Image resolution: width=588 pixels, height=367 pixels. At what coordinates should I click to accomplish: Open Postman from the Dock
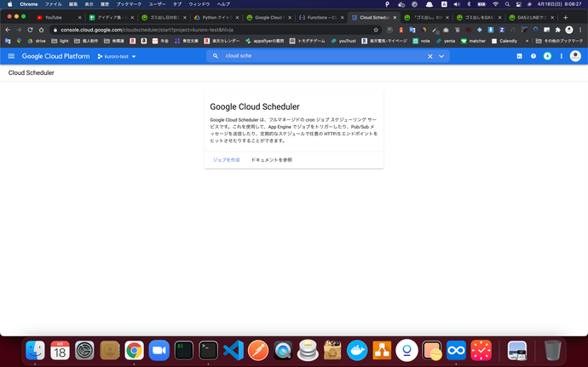[258, 351]
